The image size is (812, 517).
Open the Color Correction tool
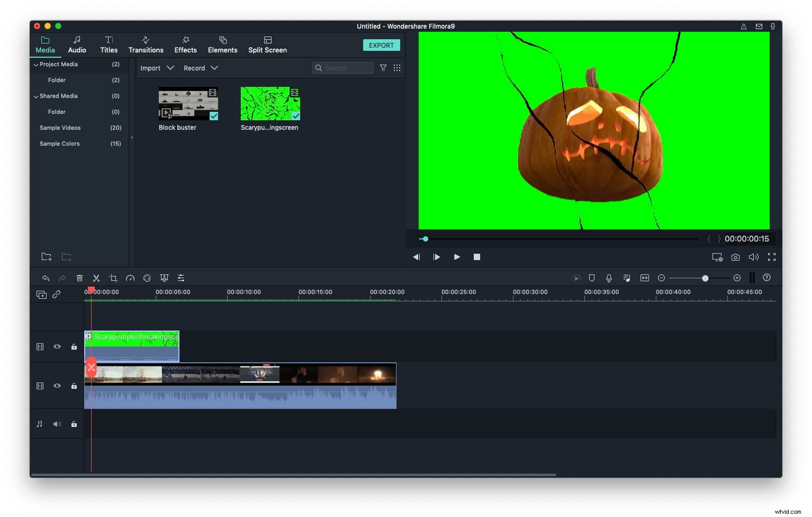point(147,278)
